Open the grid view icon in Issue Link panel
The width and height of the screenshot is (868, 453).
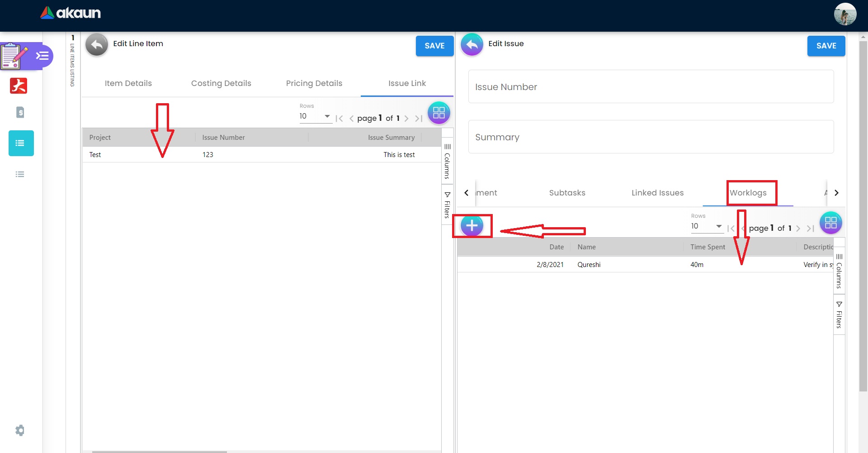[x=439, y=113]
